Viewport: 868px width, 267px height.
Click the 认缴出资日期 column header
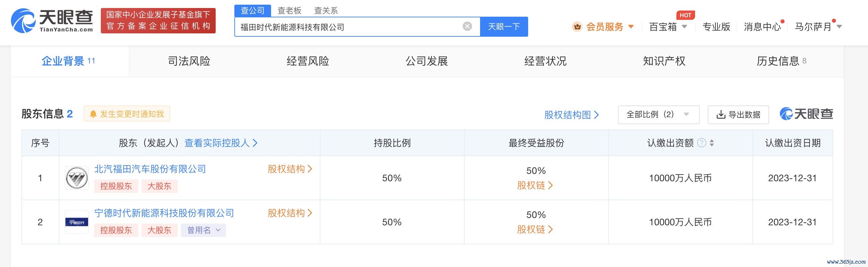(x=793, y=143)
